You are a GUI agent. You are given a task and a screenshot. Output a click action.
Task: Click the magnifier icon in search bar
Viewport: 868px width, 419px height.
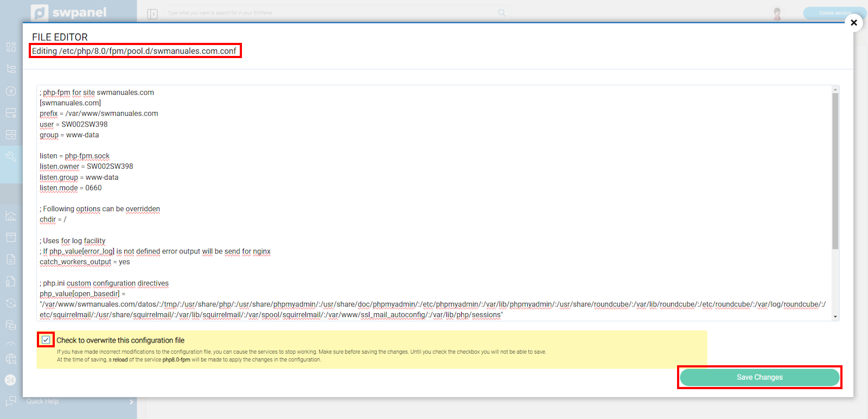tap(502, 13)
